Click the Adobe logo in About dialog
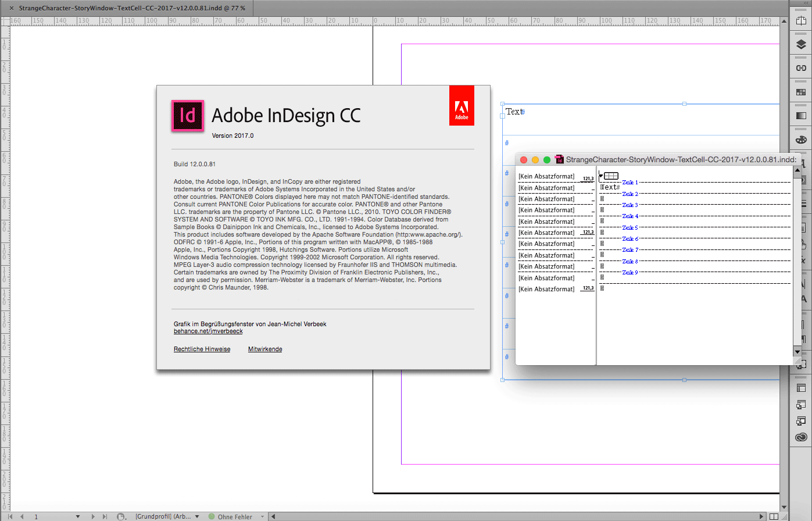Image resolution: width=812 pixels, height=521 pixels. point(462,106)
